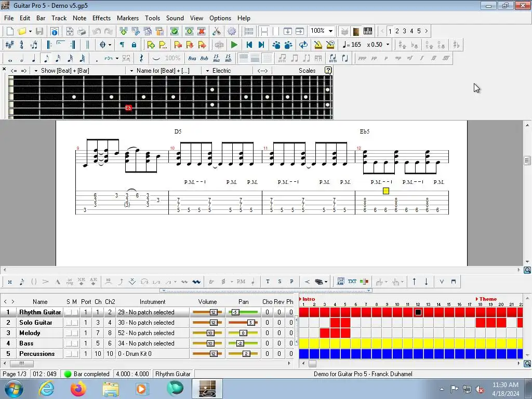Switch to track 5 in toolbar numbers

pos(419,31)
